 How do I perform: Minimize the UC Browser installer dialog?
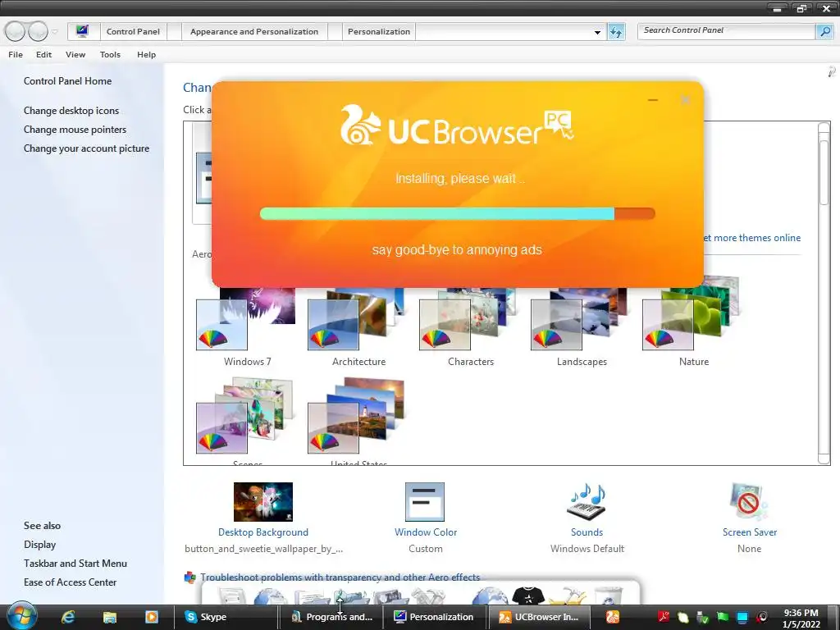tap(652, 100)
